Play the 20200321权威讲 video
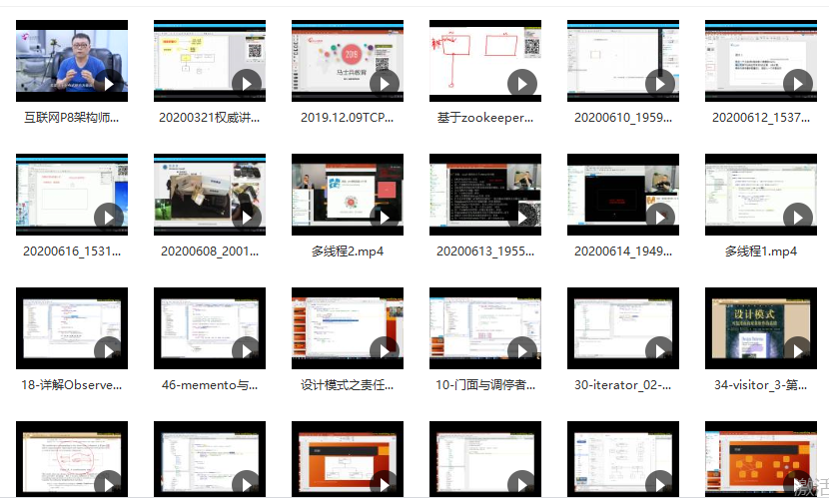The image size is (829, 504). pos(247,84)
